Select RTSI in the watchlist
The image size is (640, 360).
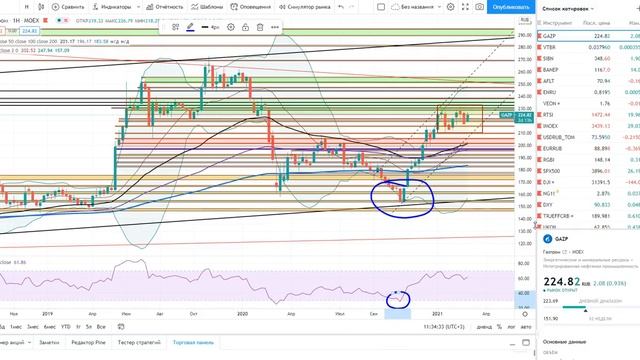click(588, 115)
